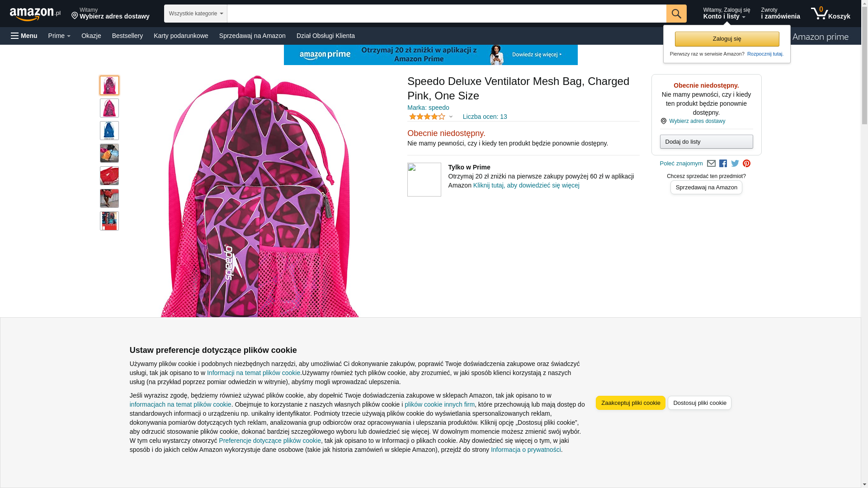
Task: Click the search magnifier button
Action: point(676,14)
